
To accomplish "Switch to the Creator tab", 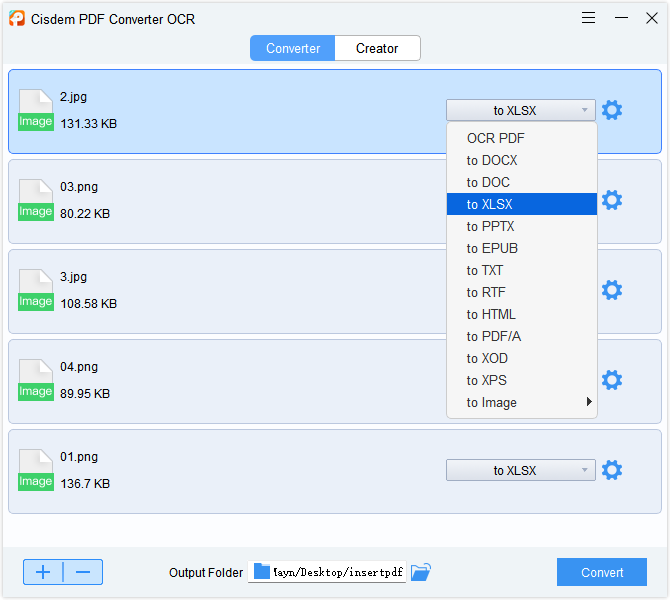I will coord(377,48).
